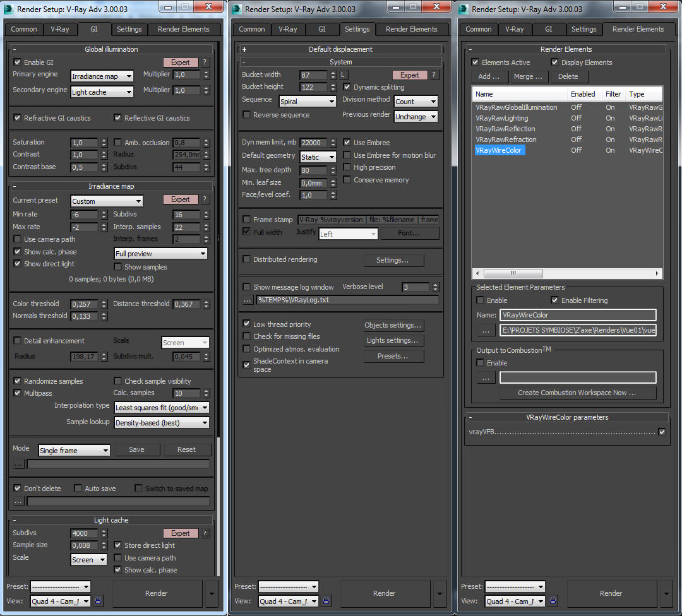682x616 pixels.
Task: Open the Mode dropdown showing Single frame
Action: 74,451
